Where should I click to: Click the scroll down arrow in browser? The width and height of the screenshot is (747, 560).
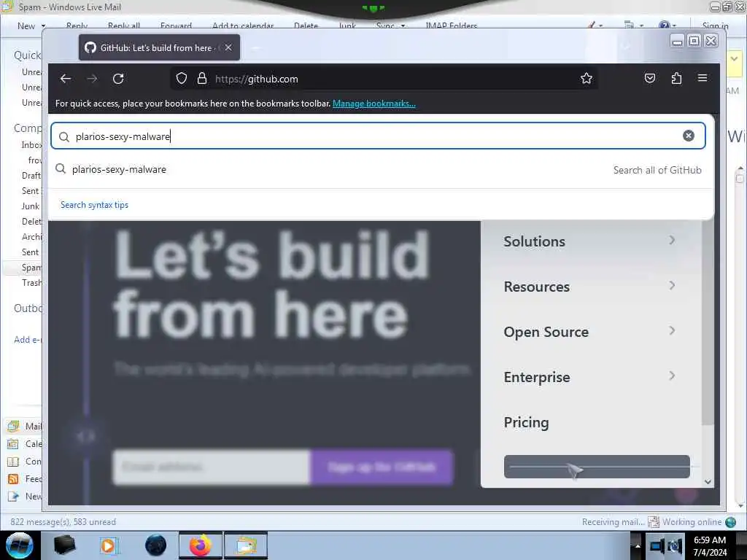[708, 482]
